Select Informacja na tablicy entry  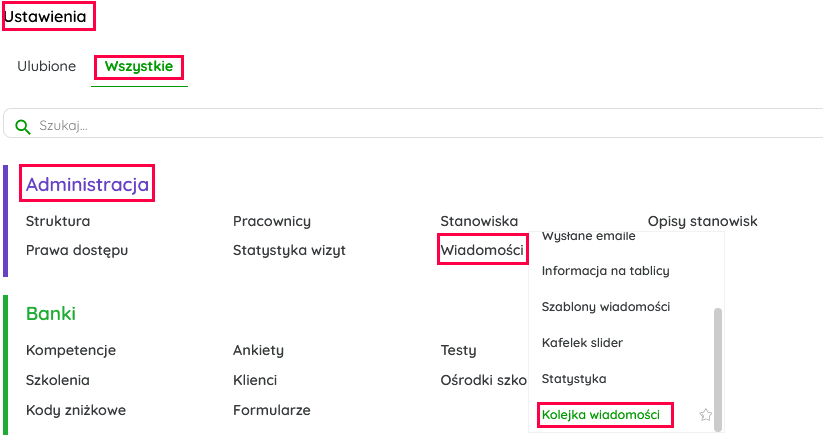point(605,271)
